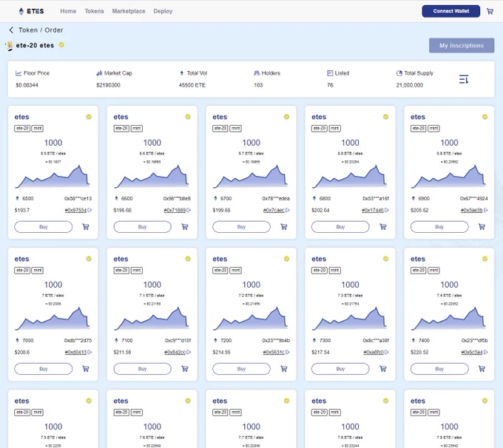Open inscription link #0x6c3a4
The width and height of the screenshot is (503, 448).
(472, 352)
